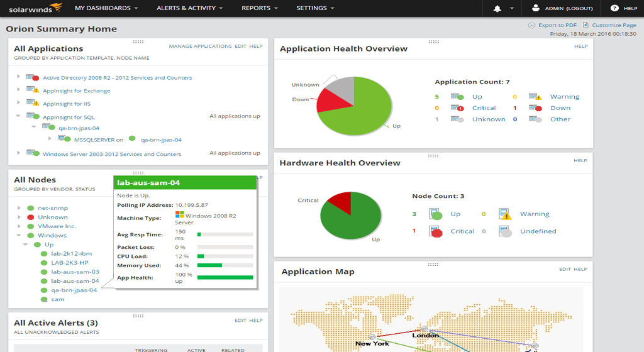The image size is (644, 352).
Task: Click the HELP item in top bar
Action: click(630, 8)
